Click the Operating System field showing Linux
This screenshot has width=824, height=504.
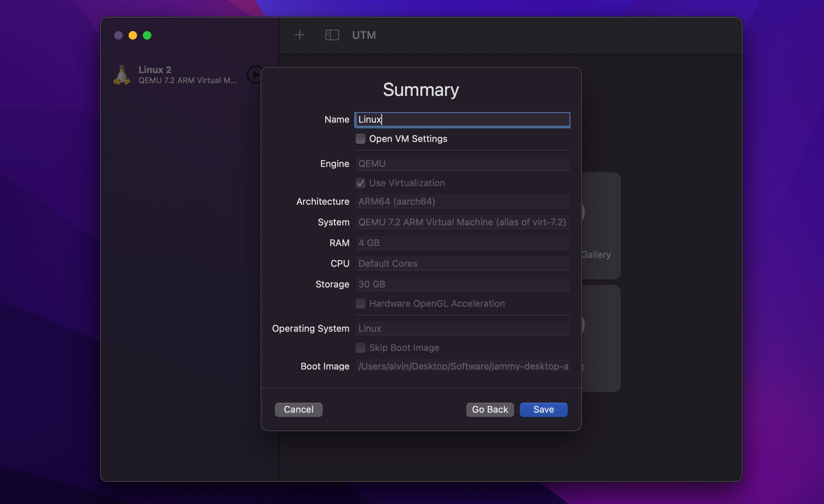462,328
